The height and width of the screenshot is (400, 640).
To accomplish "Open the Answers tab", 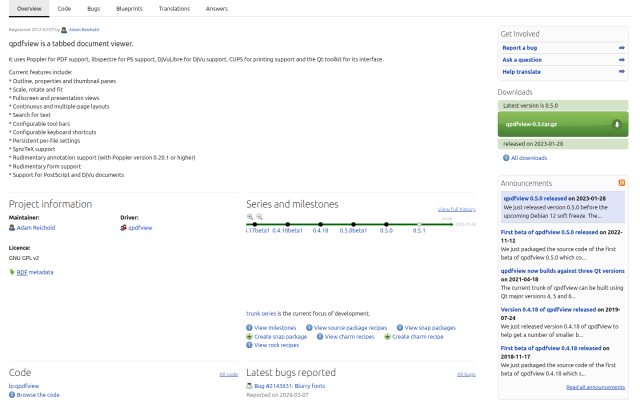I will [217, 9].
